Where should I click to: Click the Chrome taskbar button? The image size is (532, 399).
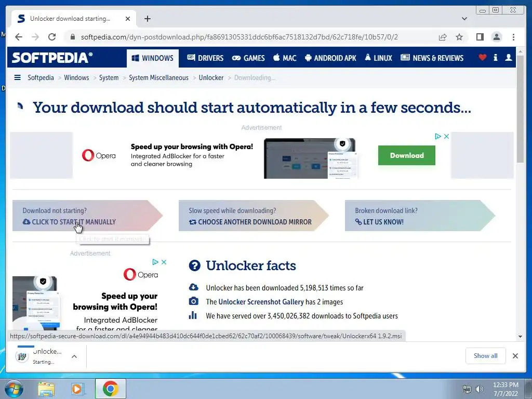(x=110, y=389)
